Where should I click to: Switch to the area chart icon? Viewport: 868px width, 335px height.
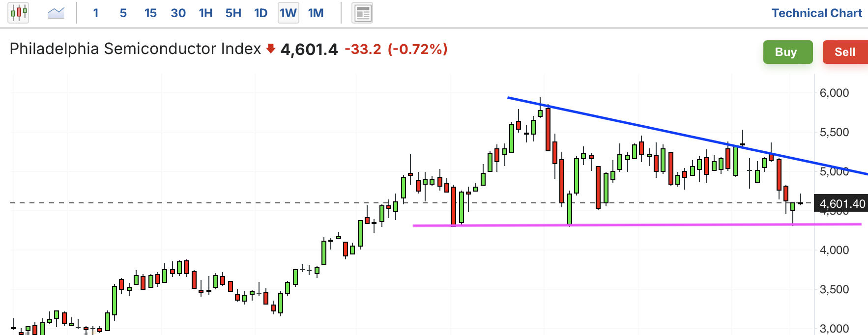[56, 13]
